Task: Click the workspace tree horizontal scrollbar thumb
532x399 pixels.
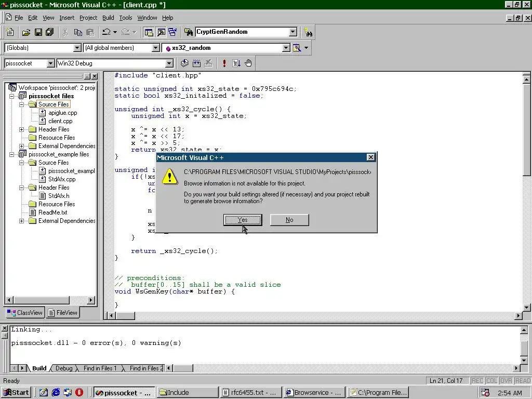Action: (x=42, y=300)
